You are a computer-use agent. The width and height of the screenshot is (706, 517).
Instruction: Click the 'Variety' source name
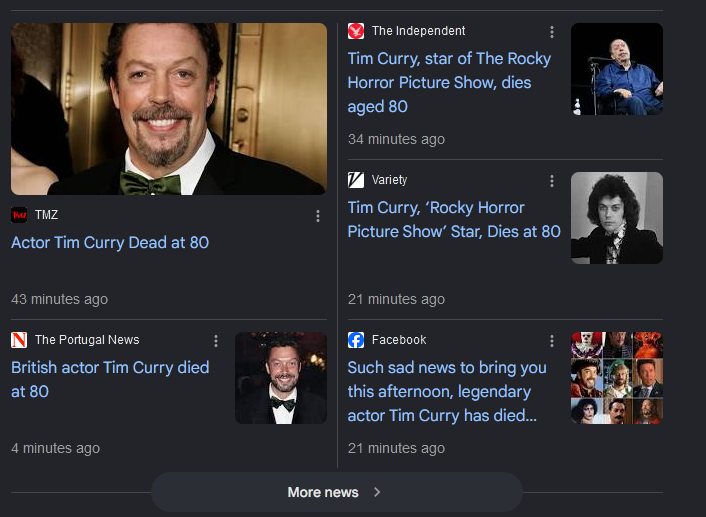point(389,180)
